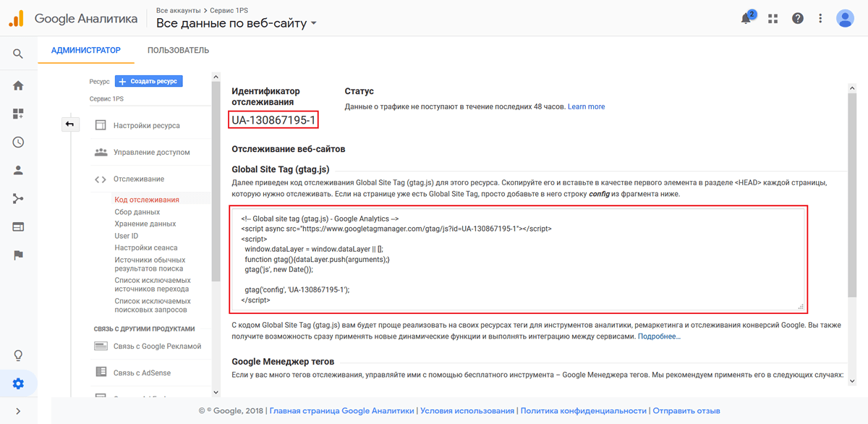Click the admin column vertical scrollbar
The width and height of the screenshot is (868, 424).
[216, 181]
